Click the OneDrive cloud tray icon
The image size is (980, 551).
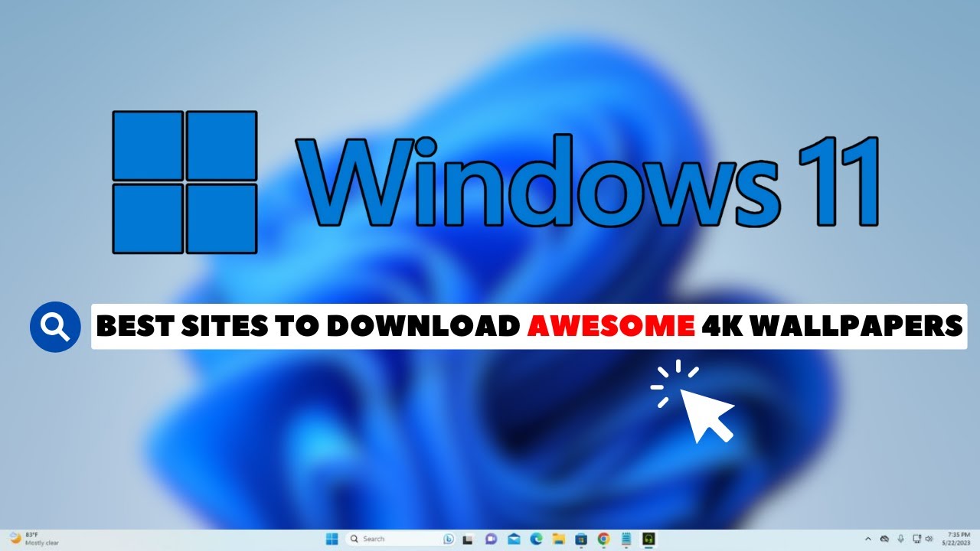coord(884,539)
